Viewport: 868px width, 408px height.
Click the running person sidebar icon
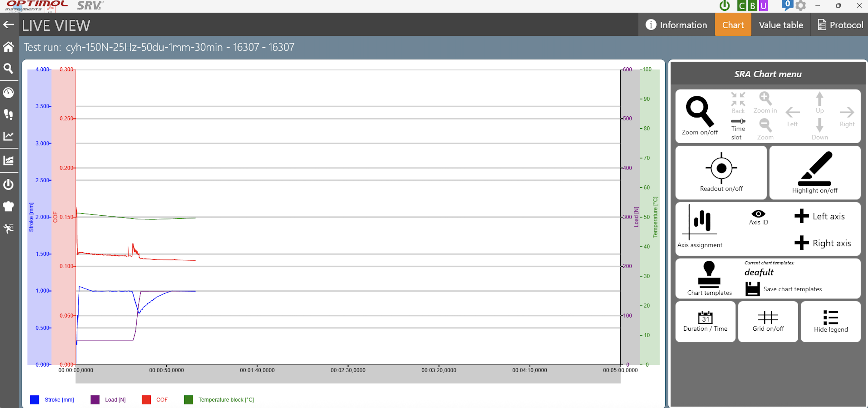point(8,228)
